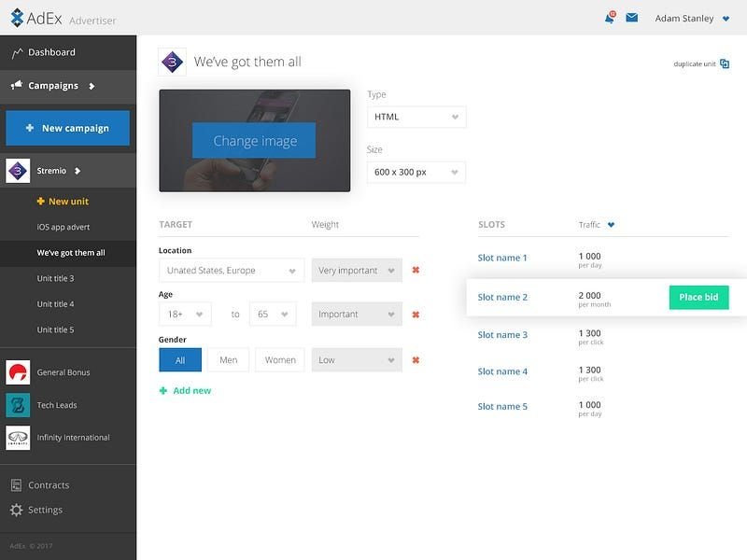This screenshot has height=560, width=747.
Task: Click the yellow plus icon by New unit
Action: [x=40, y=201]
